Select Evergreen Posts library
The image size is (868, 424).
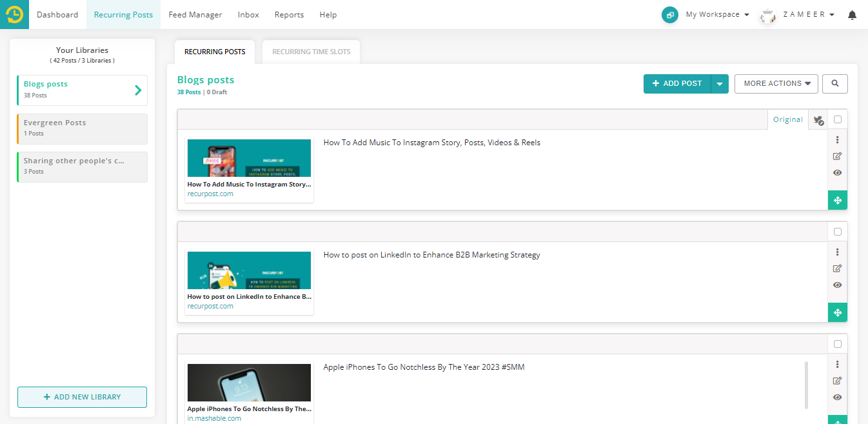[82, 129]
